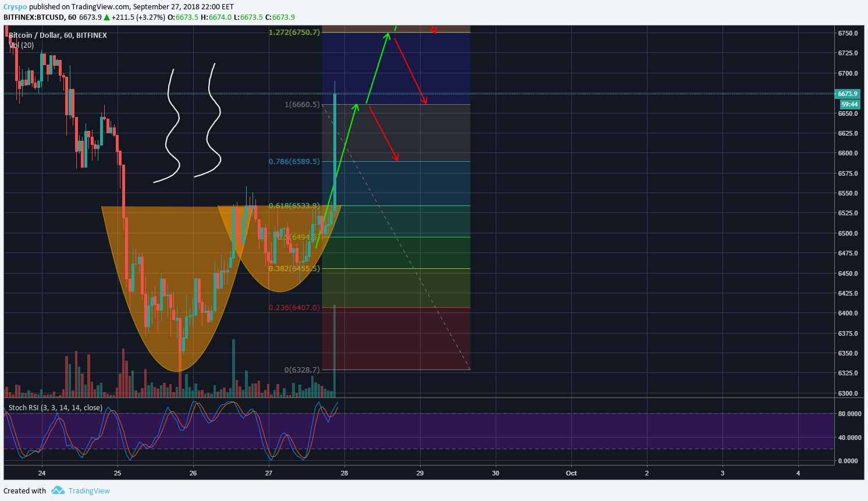Click the 40.0000 Stoch RSI axis label
This screenshot has height=501, width=868.
coord(849,438)
